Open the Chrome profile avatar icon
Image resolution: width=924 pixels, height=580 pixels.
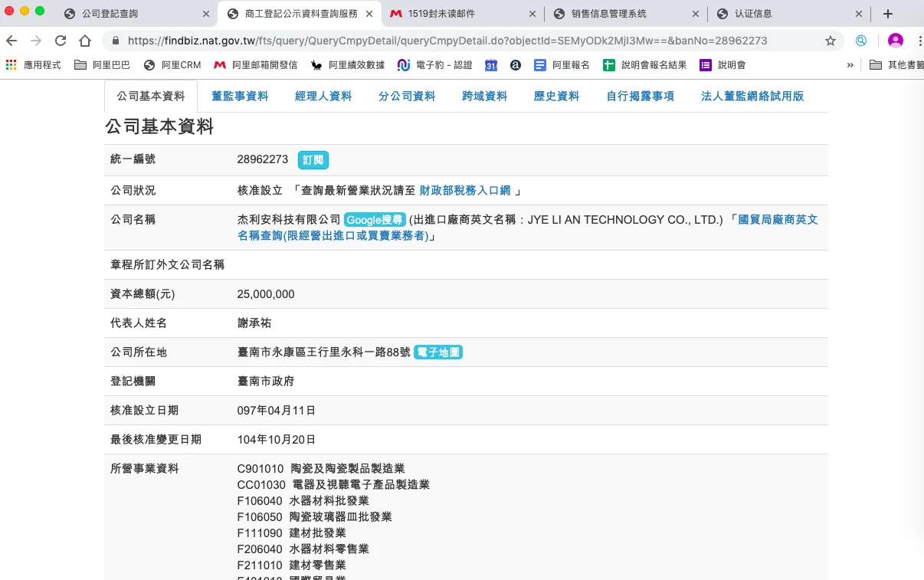click(x=895, y=41)
